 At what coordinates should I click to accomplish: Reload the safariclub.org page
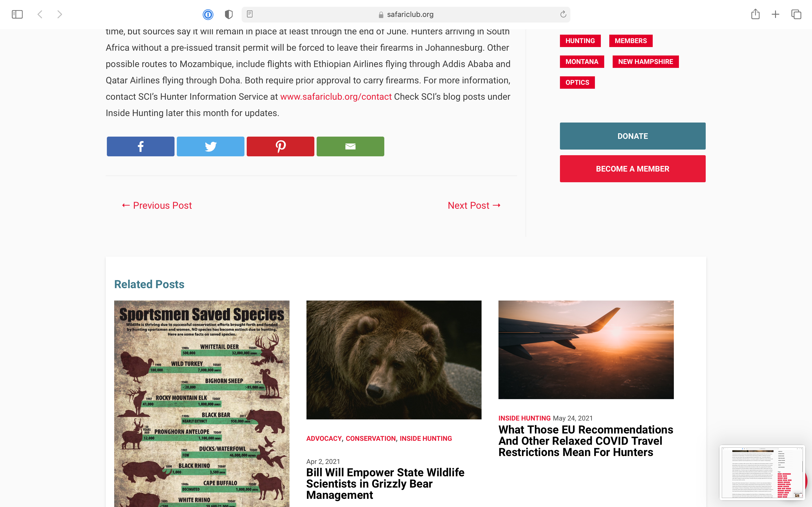pyautogui.click(x=563, y=14)
